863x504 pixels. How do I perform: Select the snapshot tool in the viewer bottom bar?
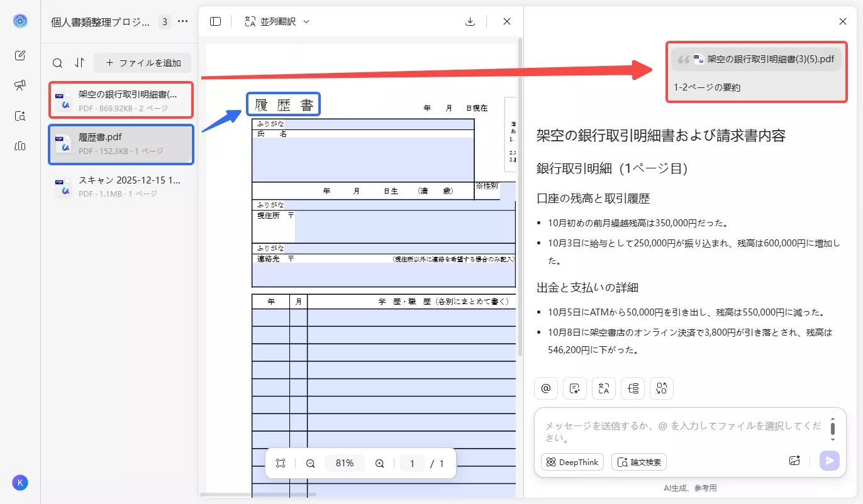[281, 463]
